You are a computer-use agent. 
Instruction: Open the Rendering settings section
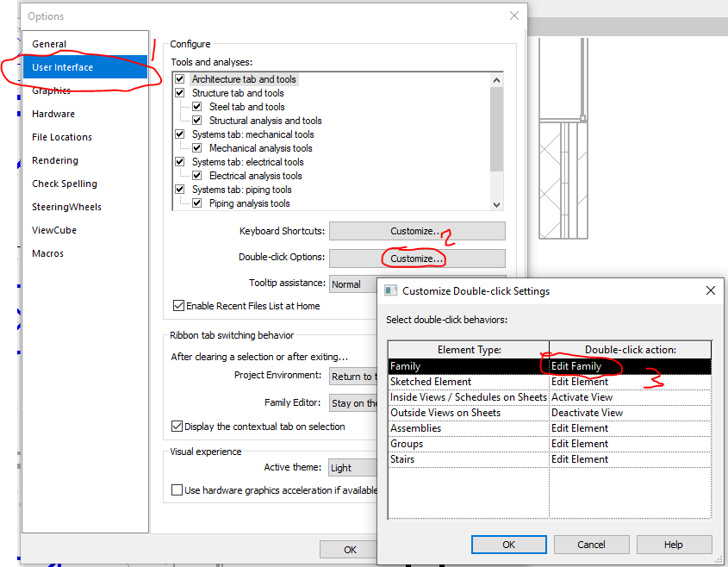[x=53, y=159]
